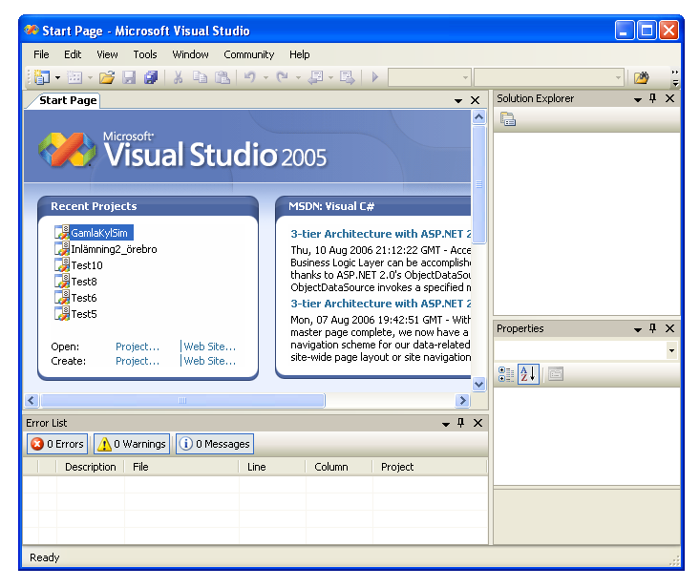Click the Cut scissors icon

click(179, 77)
